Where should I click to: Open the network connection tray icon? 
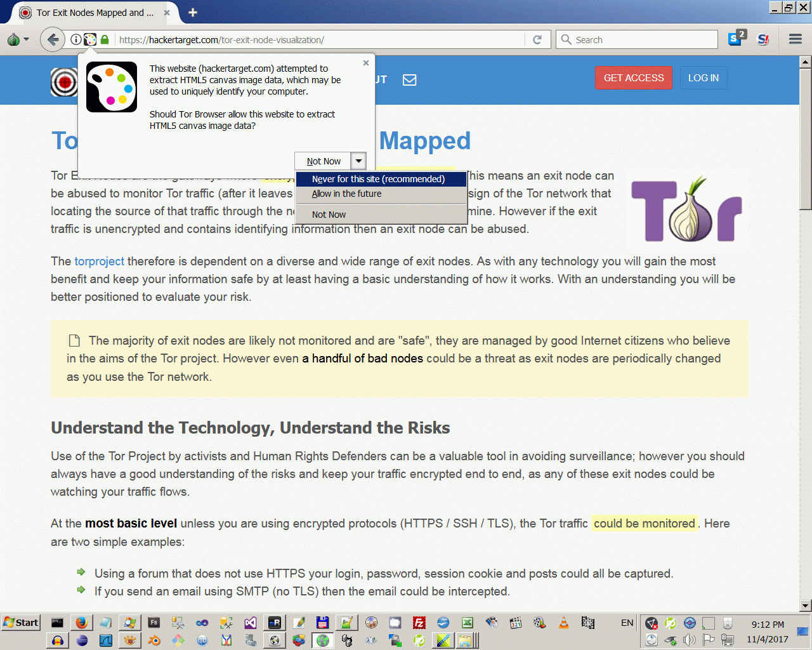point(728,640)
